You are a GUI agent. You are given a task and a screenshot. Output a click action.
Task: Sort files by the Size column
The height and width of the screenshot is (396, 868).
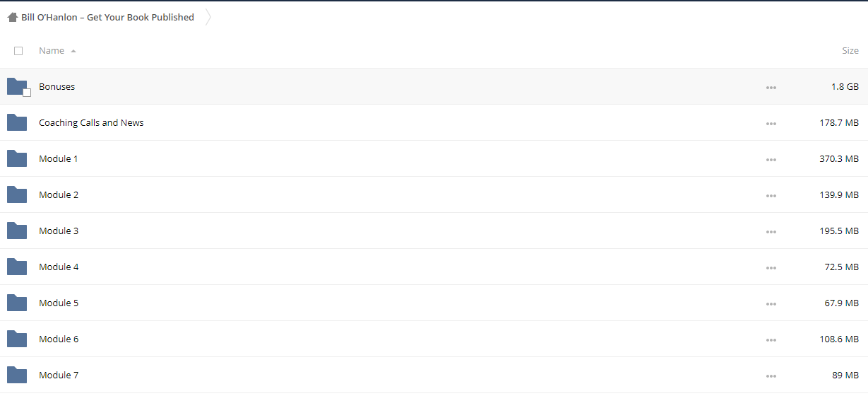tap(850, 51)
